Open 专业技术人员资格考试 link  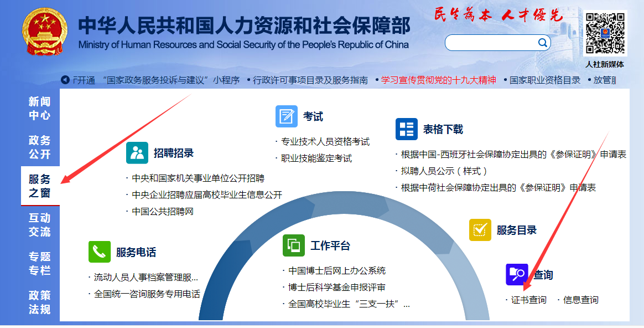tap(325, 141)
